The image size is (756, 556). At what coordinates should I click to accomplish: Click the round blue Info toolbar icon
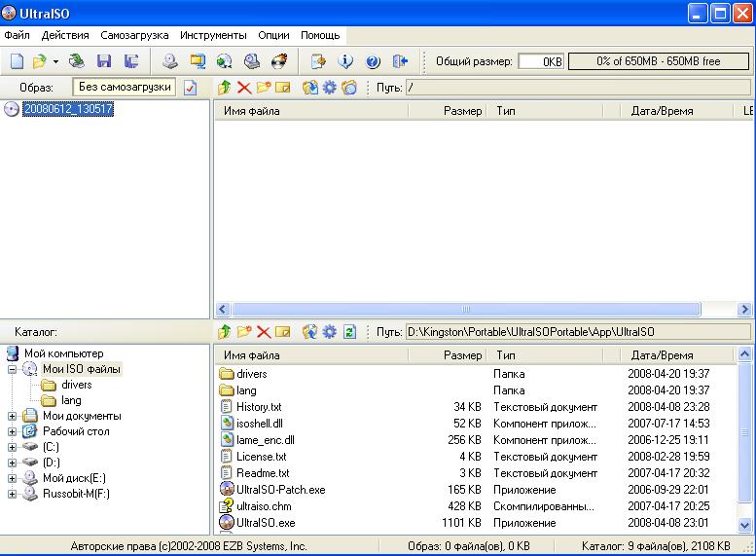(x=345, y=61)
